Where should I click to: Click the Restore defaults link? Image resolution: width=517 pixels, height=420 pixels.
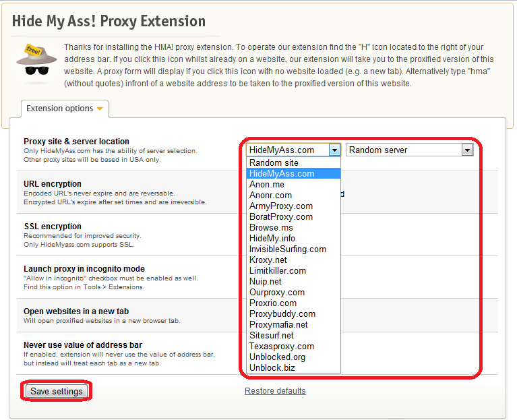pyautogui.click(x=275, y=391)
